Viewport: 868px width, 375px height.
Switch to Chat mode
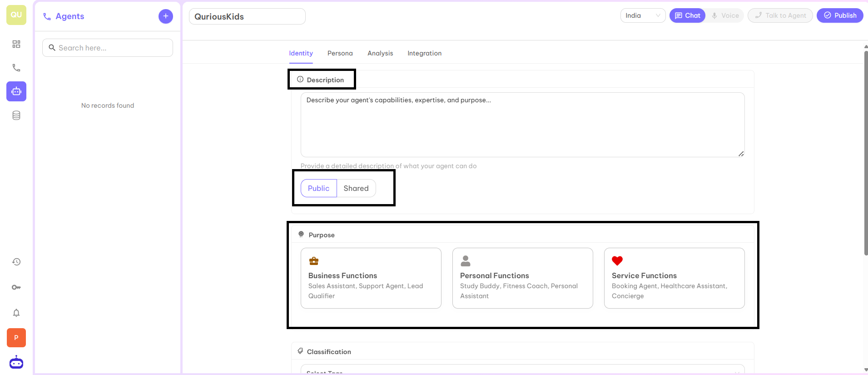[688, 15]
